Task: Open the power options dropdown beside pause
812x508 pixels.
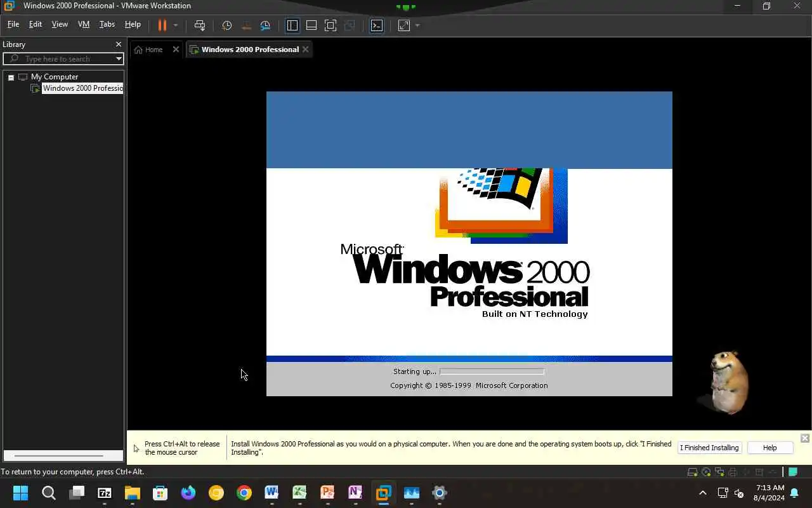Action: pos(176,25)
